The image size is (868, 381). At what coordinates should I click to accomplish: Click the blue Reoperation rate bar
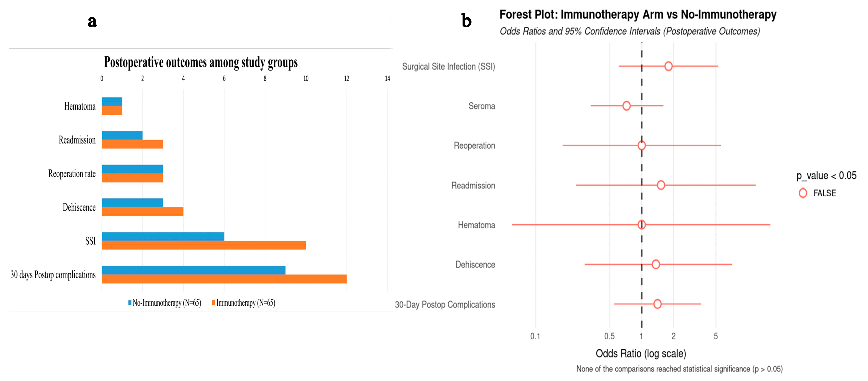pyautogui.click(x=132, y=169)
